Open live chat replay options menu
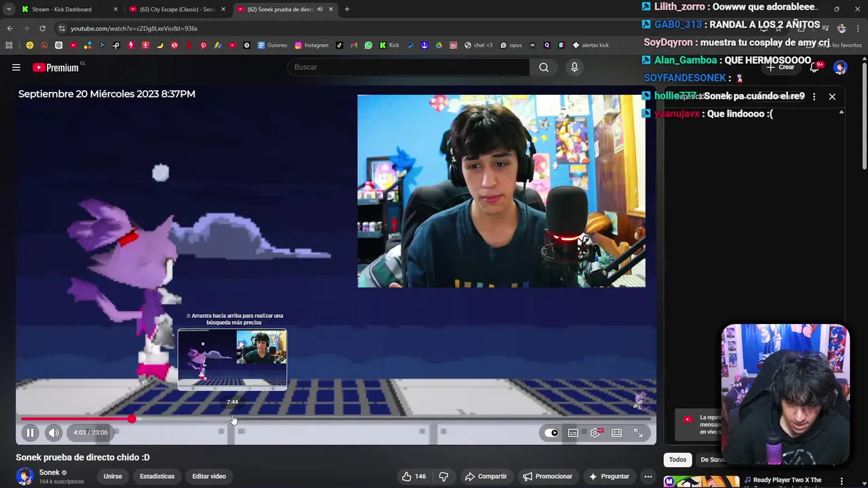Image resolution: width=868 pixels, height=488 pixels. point(814,96)
